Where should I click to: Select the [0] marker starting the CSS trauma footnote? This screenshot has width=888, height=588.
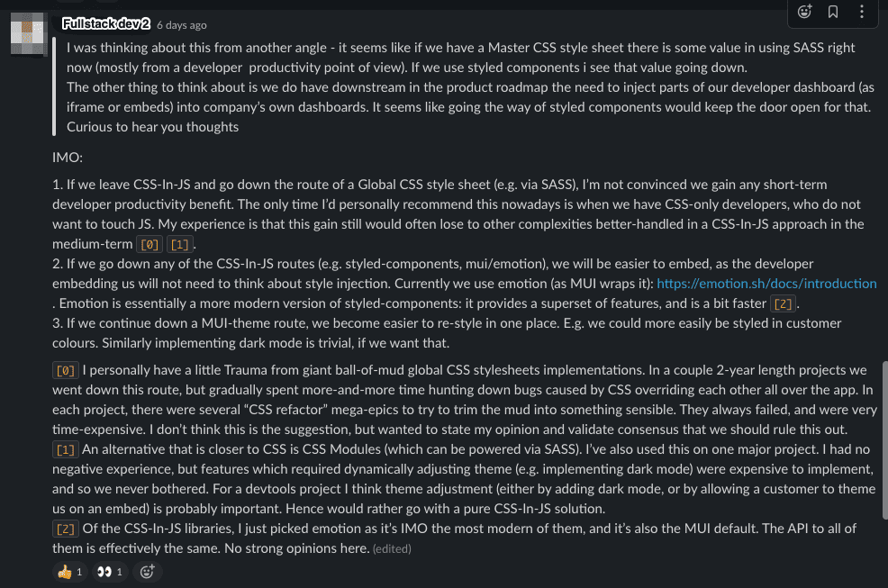coord(64,370)
